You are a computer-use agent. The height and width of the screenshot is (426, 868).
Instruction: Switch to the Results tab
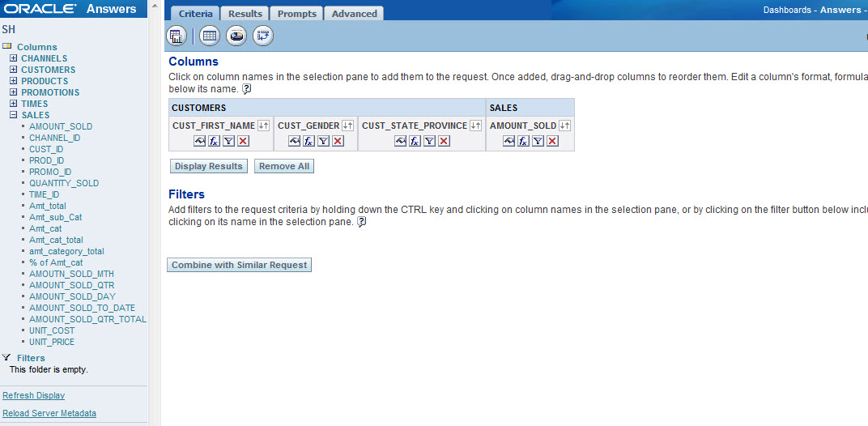pos(245,13)
